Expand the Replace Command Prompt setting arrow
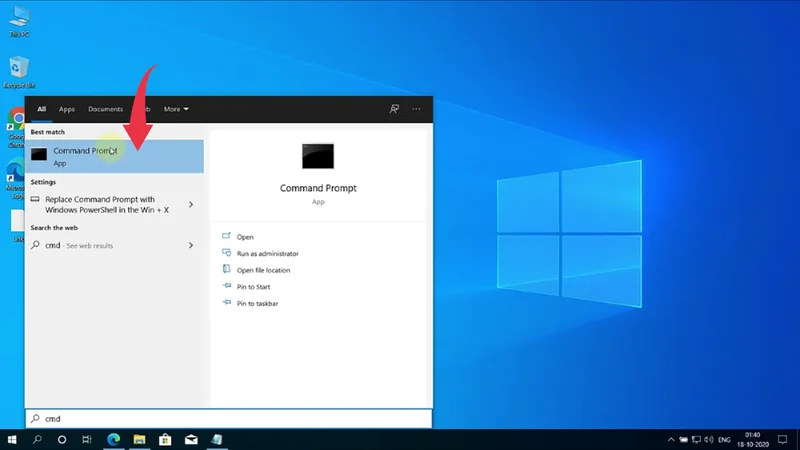This screenshot has height=450, width=800. (x=191, y=205)
